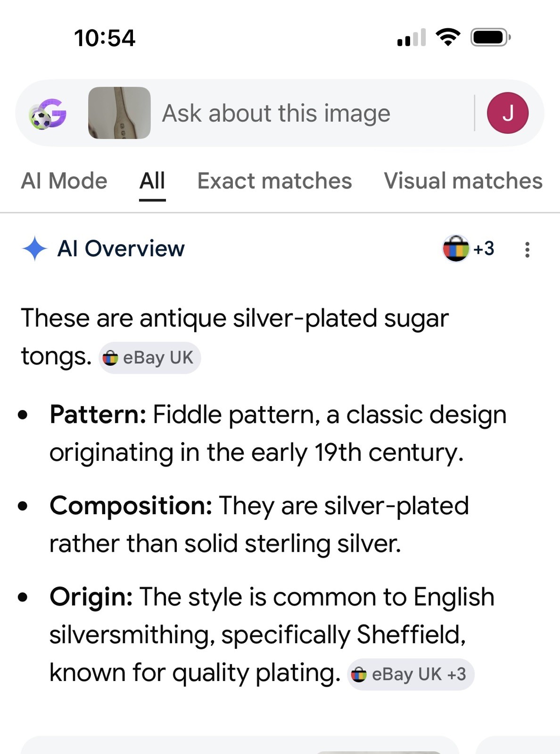Tap the eBay favicon in Origin chip
Viewport: 560px width, 754px height.
coord(359,675)
